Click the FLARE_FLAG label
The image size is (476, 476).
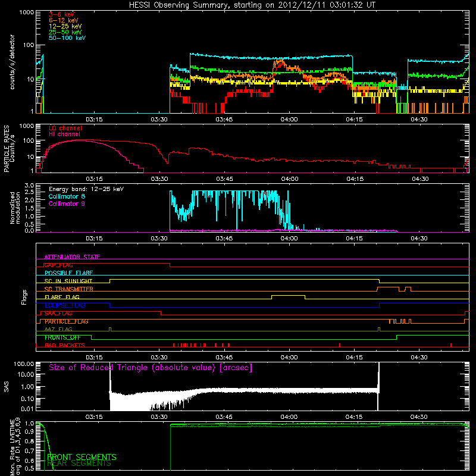(x=62, y=297)
